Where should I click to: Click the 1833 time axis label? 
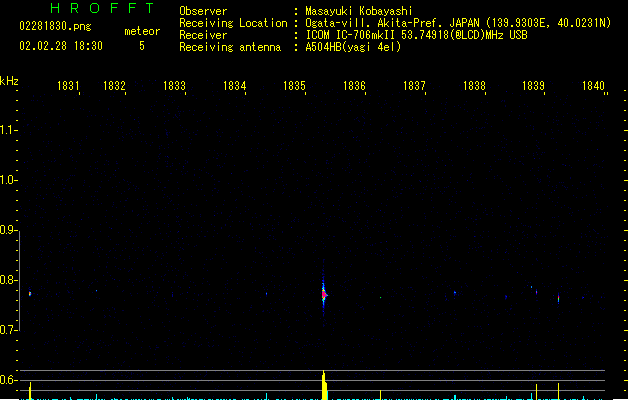[174, 86]
